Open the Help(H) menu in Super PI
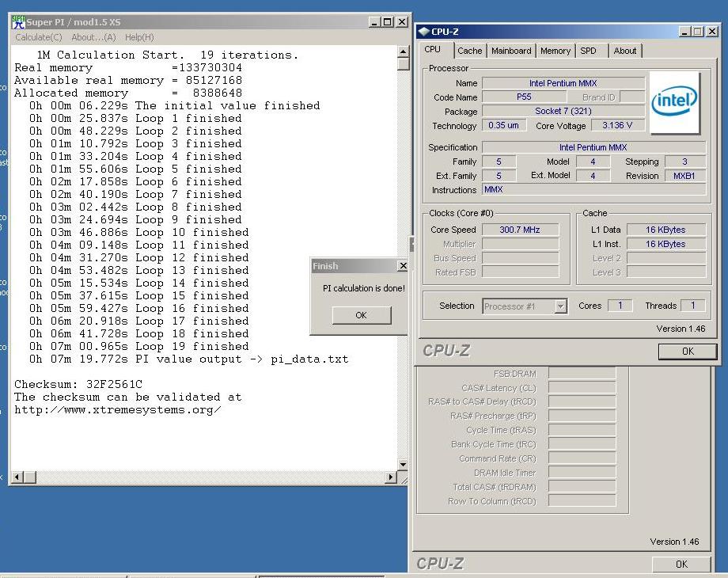This screenshot has height=578, width=728. tap(139, 37)
